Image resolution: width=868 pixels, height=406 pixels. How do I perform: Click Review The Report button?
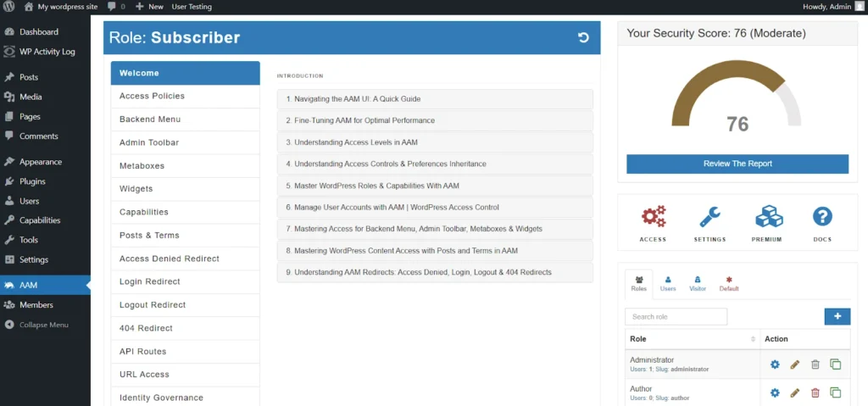(737, 164)
